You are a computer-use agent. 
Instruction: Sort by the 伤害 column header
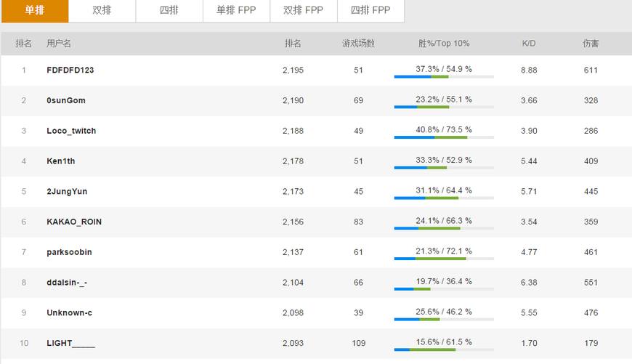click(591, 44)
